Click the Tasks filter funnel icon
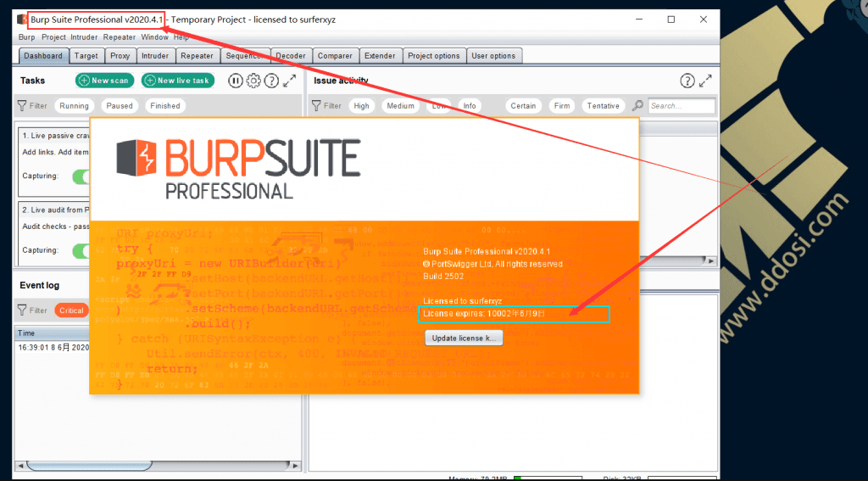Screen dimensions: 868x481 (22, 106)
